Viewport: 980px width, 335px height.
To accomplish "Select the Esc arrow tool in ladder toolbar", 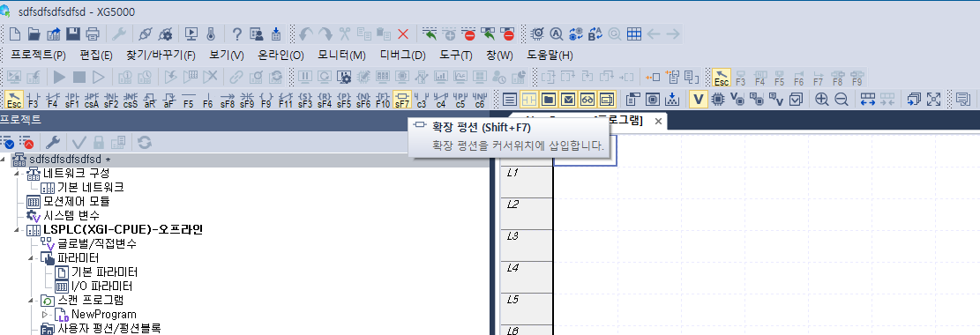I will [14, 99].
